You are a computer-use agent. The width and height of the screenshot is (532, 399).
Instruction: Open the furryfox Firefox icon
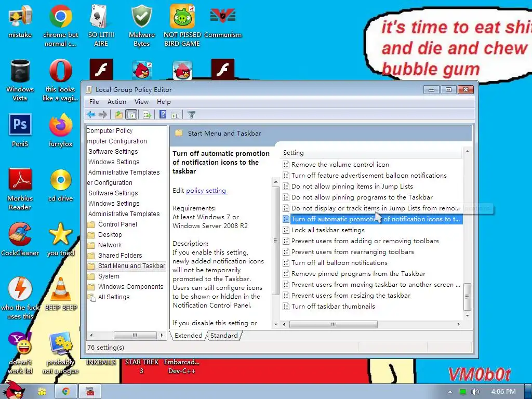click(60, 130)
